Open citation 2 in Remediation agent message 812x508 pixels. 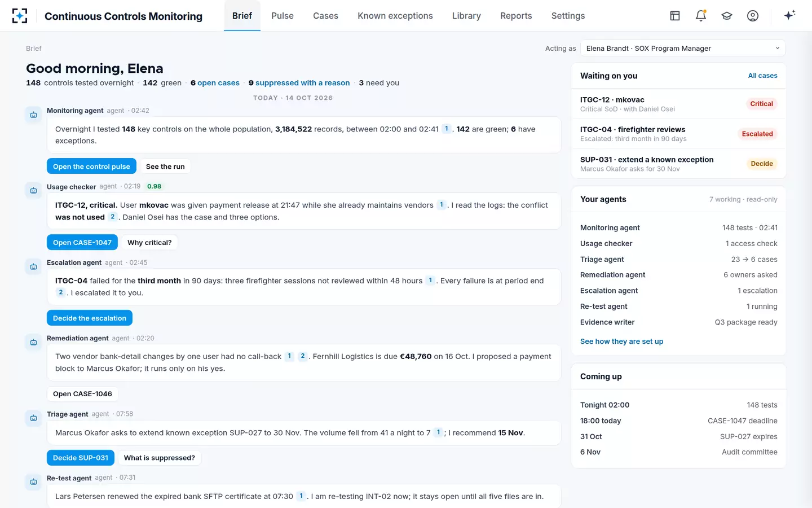(x=303, y=356)
